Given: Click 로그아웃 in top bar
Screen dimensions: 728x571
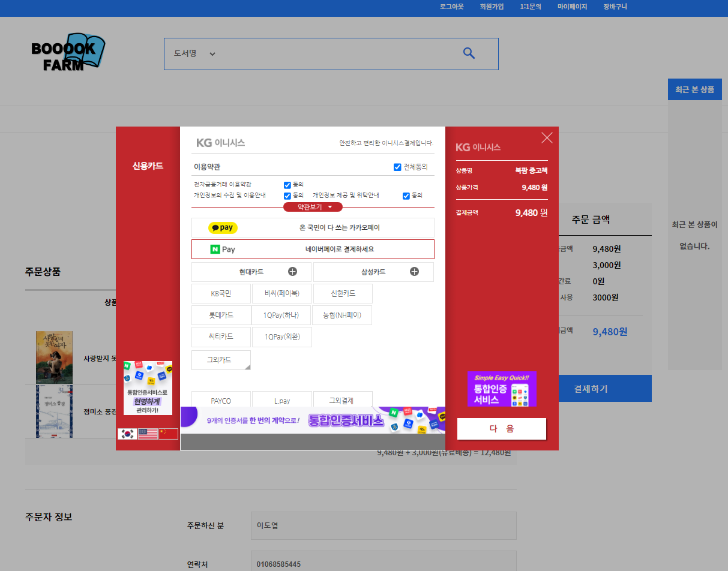Looking at the screenshot, I should click(x=451, y=7).
